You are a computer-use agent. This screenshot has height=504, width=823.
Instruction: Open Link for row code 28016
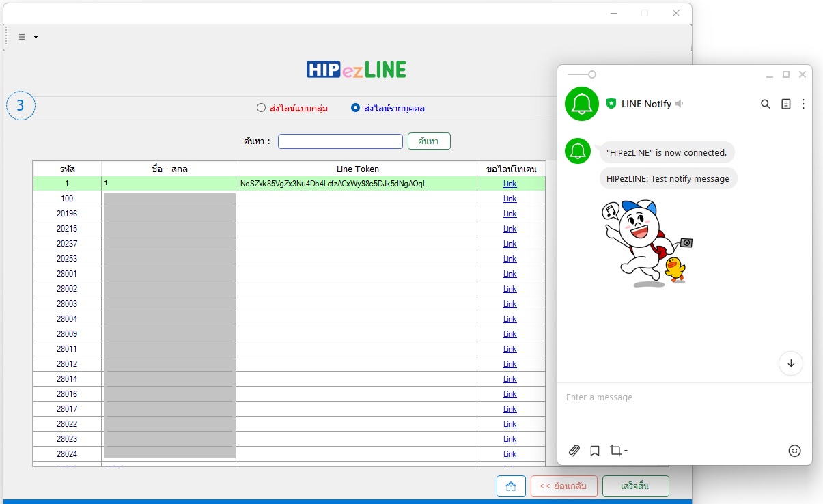(510, 394)
